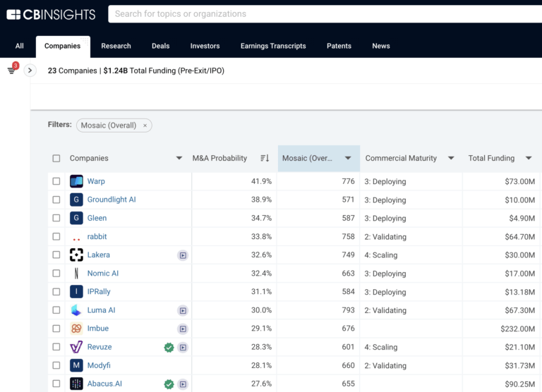Click the video icon next to Lakera

(183, 255)
